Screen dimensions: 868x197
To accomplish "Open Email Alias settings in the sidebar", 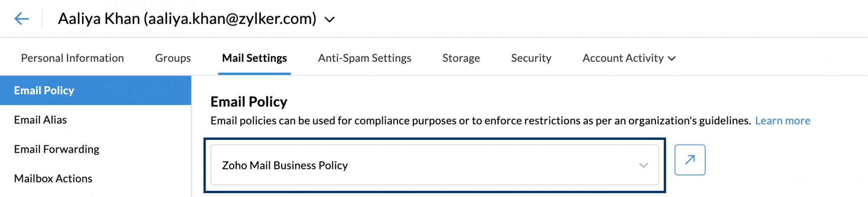I will (40, 120).
